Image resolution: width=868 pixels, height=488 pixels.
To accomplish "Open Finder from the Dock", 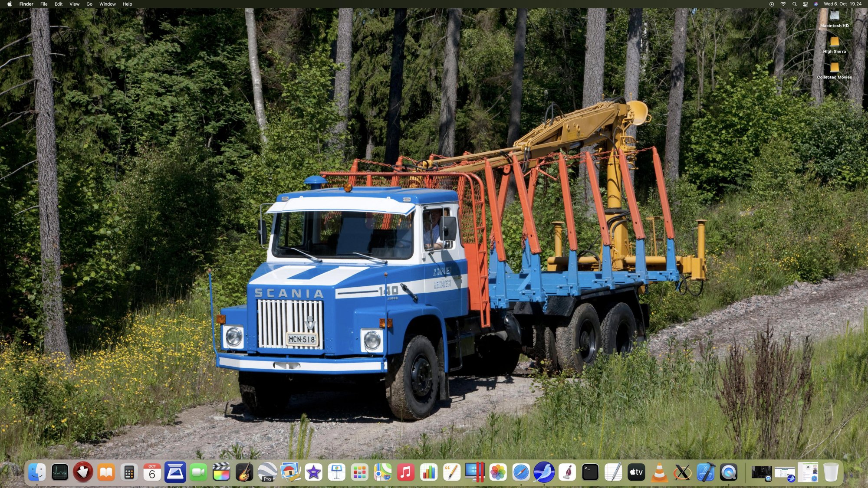I will pyautogui.click(x=36, y=472).
